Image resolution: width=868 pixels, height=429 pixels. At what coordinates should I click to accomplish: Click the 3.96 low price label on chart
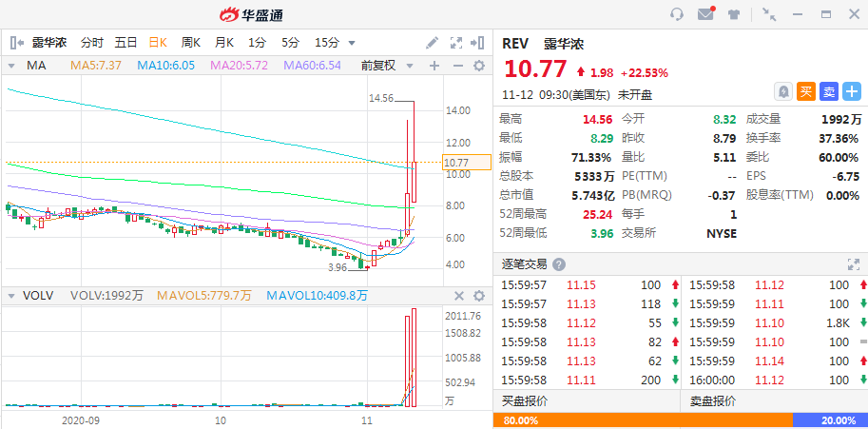(338, 268)
